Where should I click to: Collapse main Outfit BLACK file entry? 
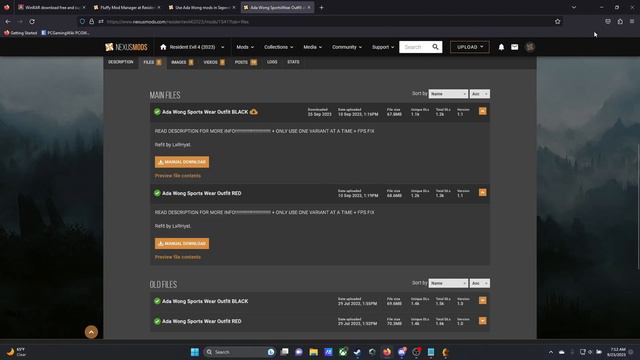pos(482,111)
